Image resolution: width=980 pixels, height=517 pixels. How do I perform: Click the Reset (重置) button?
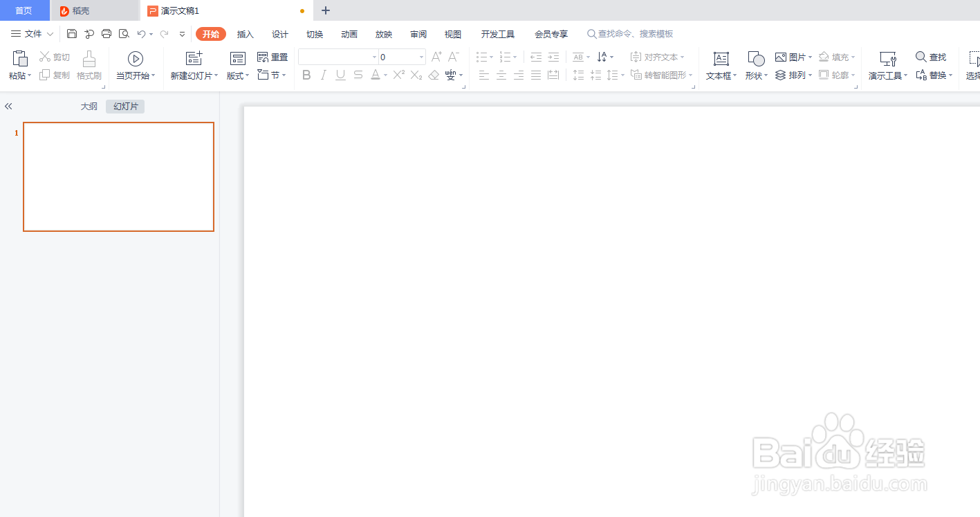tap(272, 57)
